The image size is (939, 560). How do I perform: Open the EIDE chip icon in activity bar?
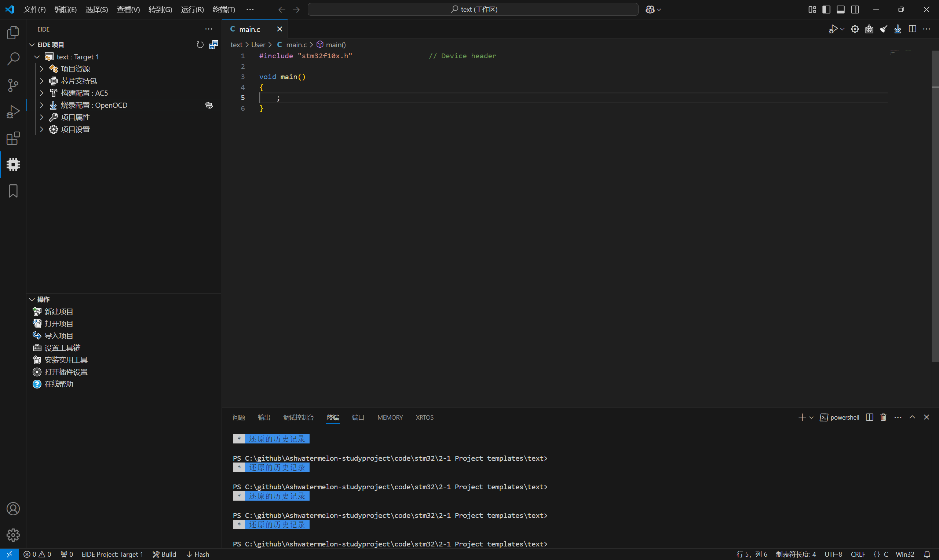click(13, 165)
